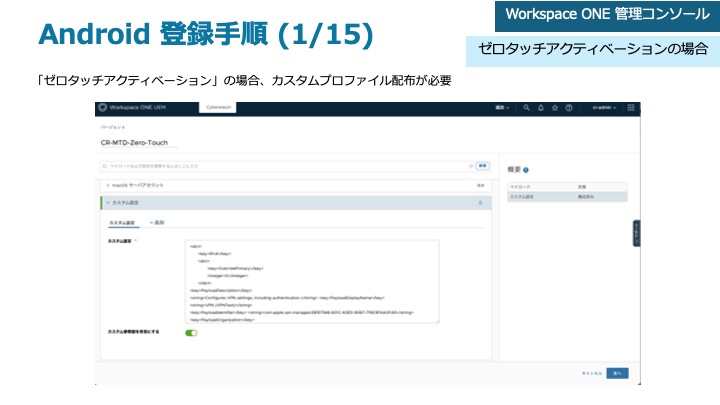Click the CR-MTD-Zero-Touch profile name field
Viewport: 720px width, 405px height.
coord(139,143)
